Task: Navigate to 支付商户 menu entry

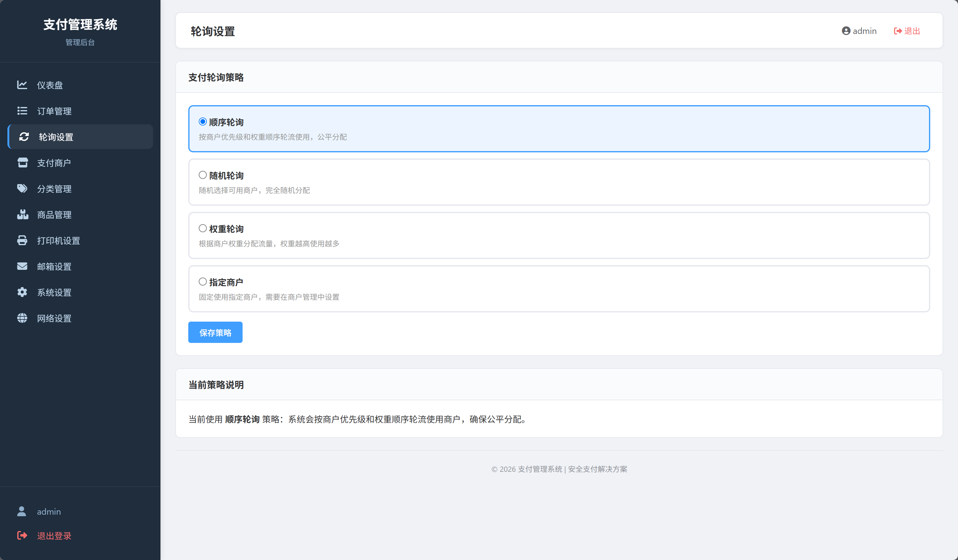Action: pos(80,163)
